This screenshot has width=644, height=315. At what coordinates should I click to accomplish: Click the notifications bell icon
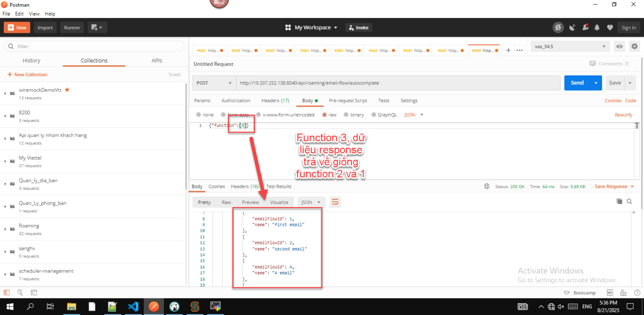click(x=597, y=27)
